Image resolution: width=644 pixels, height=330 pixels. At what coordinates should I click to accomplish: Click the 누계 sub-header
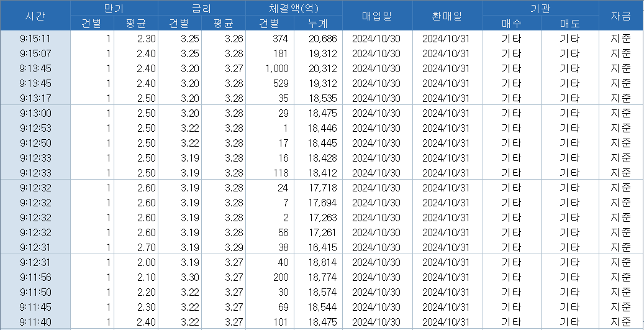[x=318, y=24]
